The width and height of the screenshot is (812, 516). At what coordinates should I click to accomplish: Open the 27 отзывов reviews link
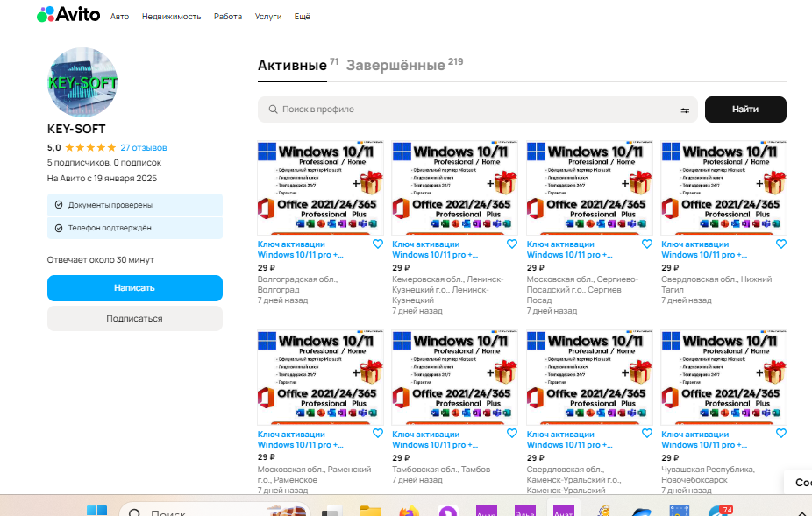tap(144, 147)
